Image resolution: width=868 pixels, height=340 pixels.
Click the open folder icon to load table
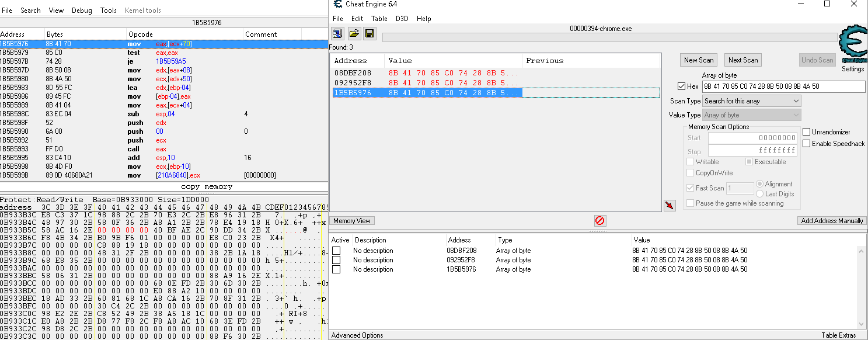pos(354,33)
